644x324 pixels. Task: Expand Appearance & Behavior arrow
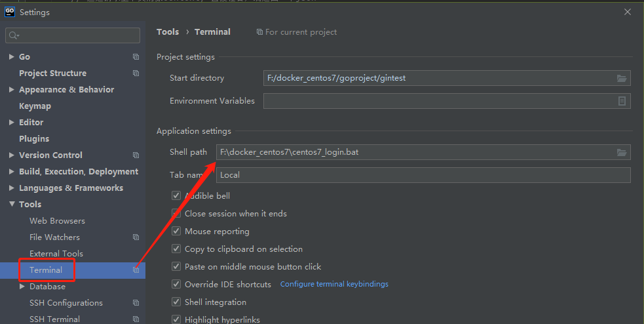tap(12, 90)
